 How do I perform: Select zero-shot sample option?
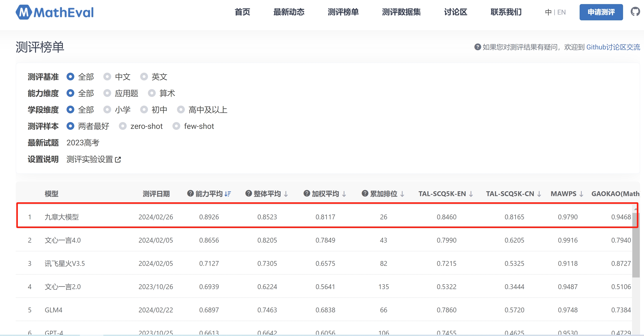(123, 126)
